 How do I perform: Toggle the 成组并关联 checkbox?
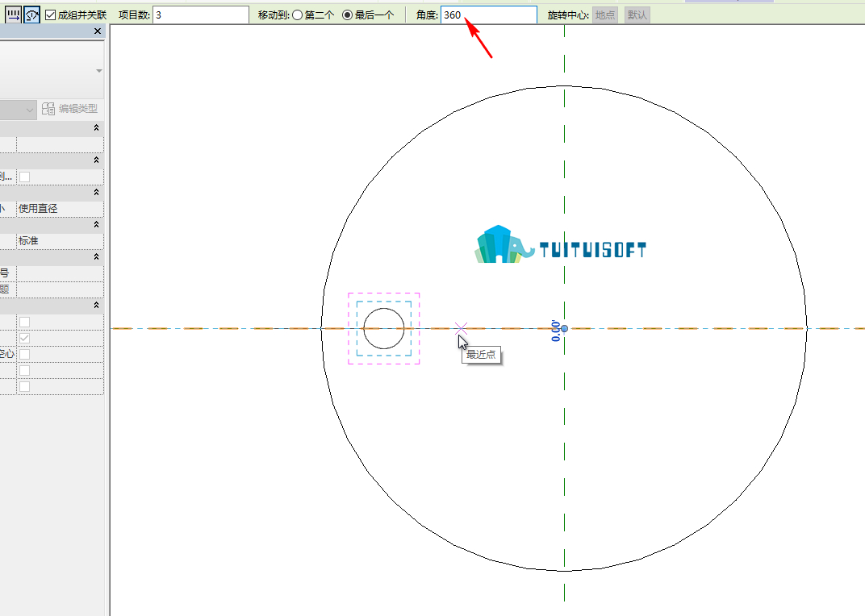(x=50, y=15)
